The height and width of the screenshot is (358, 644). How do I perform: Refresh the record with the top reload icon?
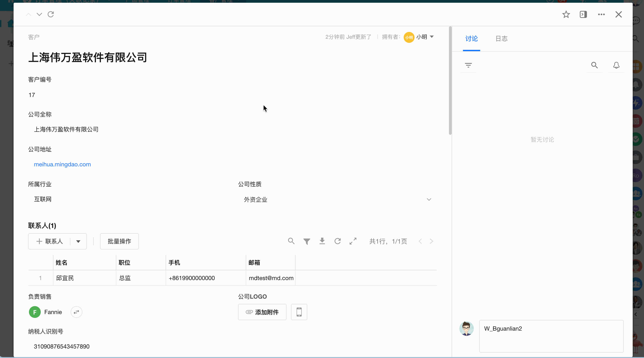(x=51, y=15)
